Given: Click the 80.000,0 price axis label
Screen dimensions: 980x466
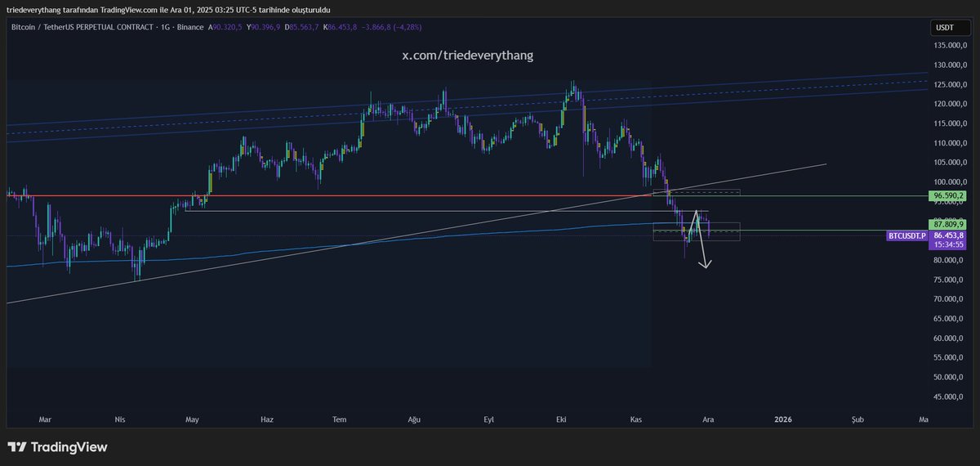Looking at the screenshot, I should click(948, 260).
